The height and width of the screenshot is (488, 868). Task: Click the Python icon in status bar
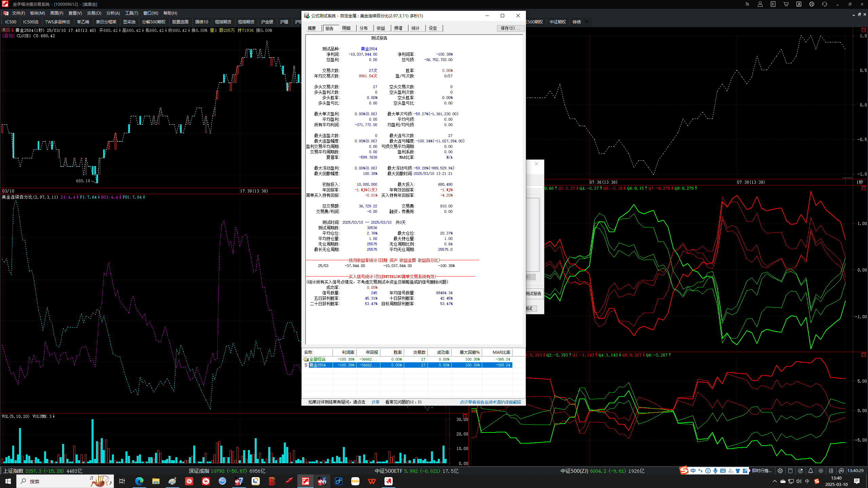[x=780, y=471]
